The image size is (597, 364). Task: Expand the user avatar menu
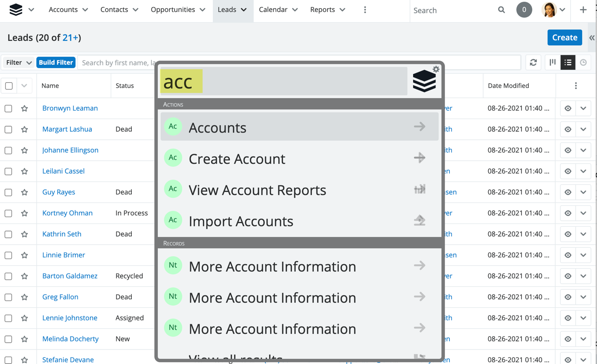point(554,10)
